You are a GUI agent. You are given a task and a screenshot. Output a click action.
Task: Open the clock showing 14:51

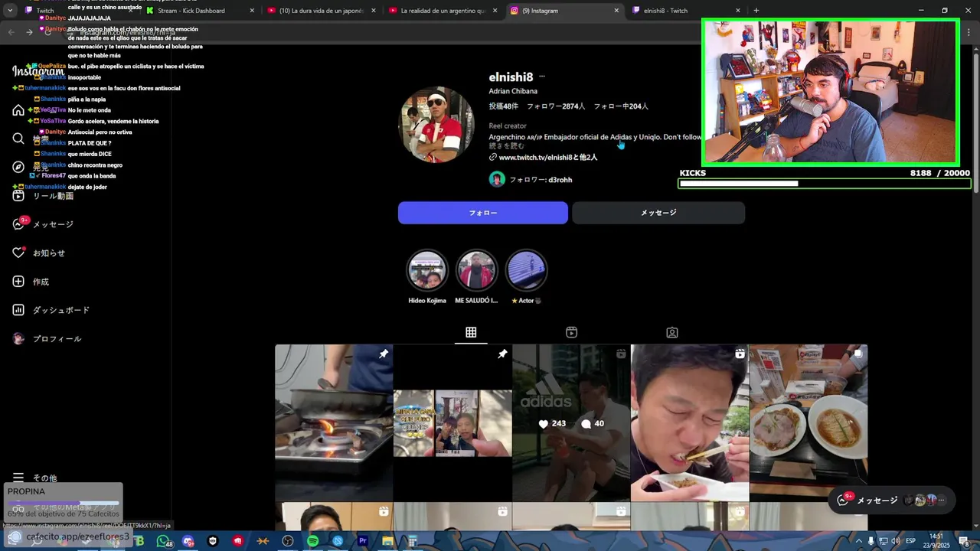936,540
